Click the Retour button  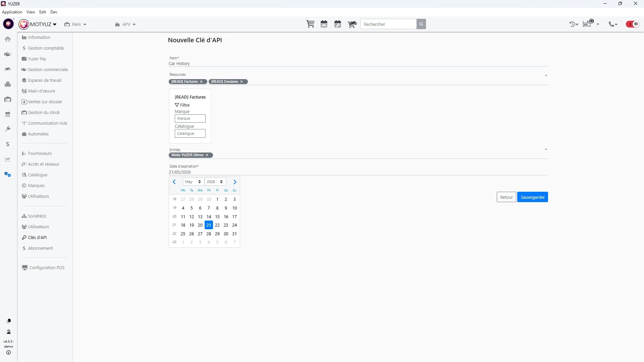[506, 197]
